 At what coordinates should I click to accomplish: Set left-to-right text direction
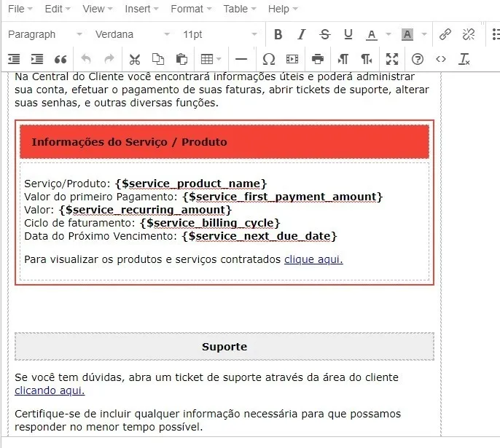point(343,59)
